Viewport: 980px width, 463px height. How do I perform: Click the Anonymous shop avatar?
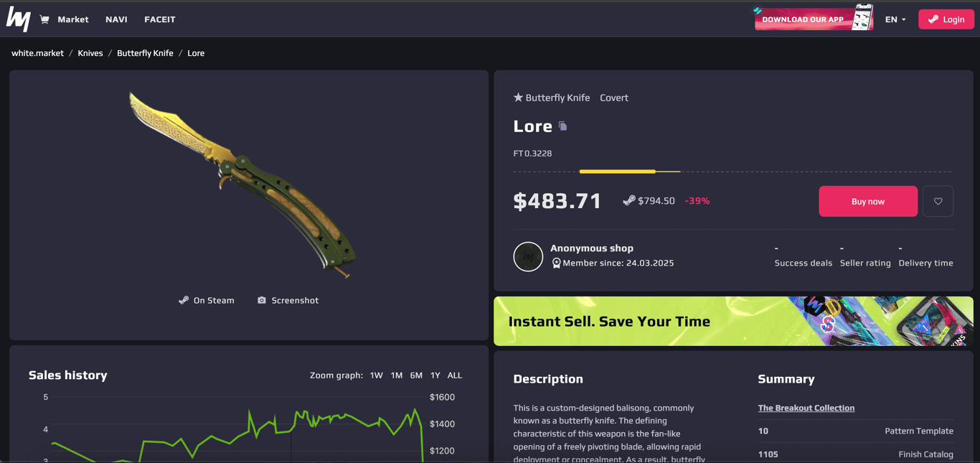tap(528, 256)
